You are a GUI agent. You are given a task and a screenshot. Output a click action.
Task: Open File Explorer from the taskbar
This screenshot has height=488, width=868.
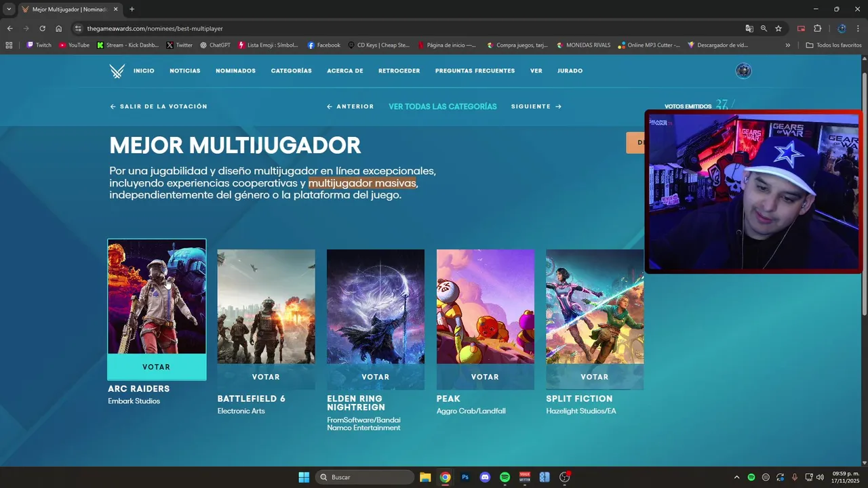coord(425,477)
